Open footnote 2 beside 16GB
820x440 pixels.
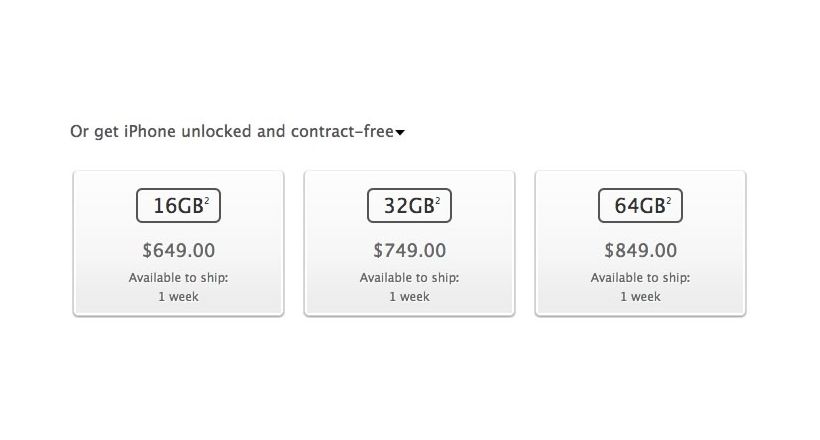(x=207, y=200)
